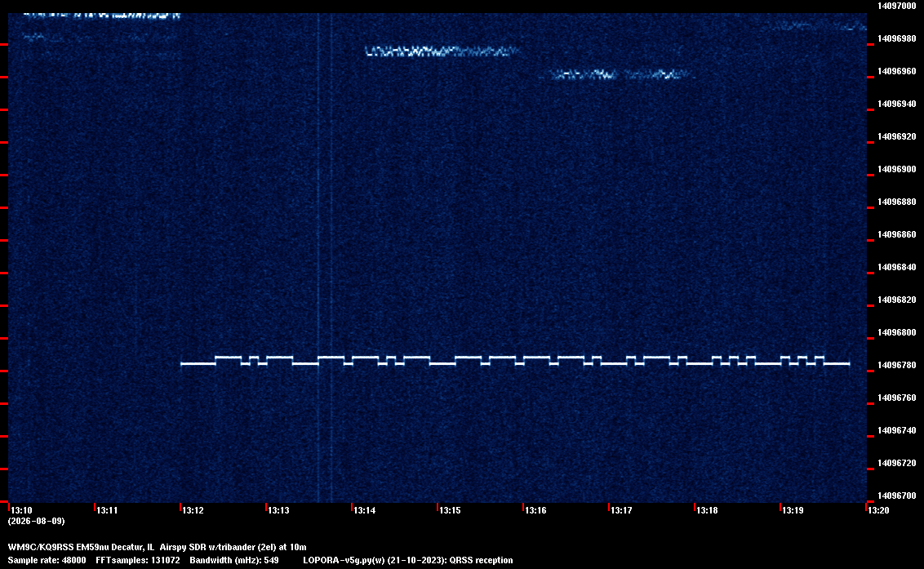The image size is (924, 569).
Task: Click the 13:11 time axis label
Action: pos(107,510)
